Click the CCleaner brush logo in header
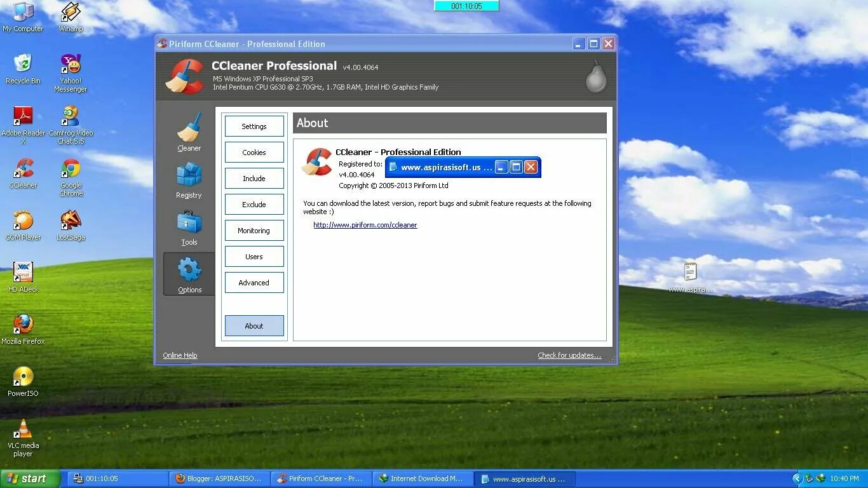Screen dimensions: 868x488 coord(184,76)
